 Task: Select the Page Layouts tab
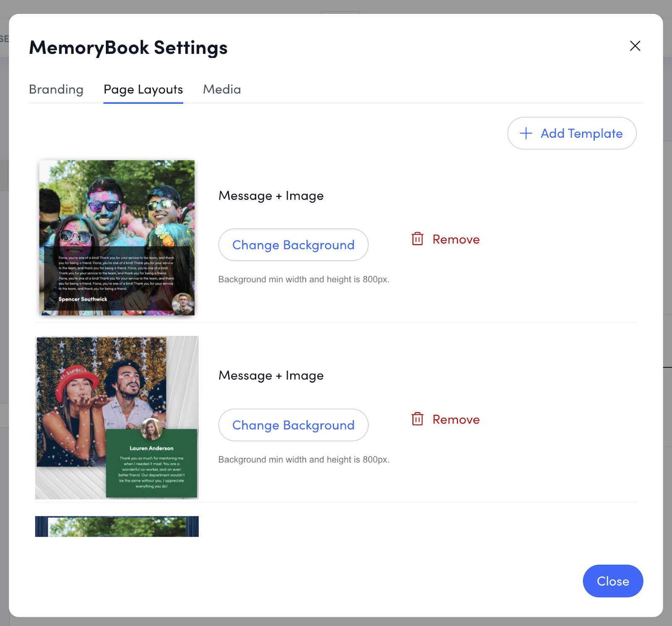(143, 89)
